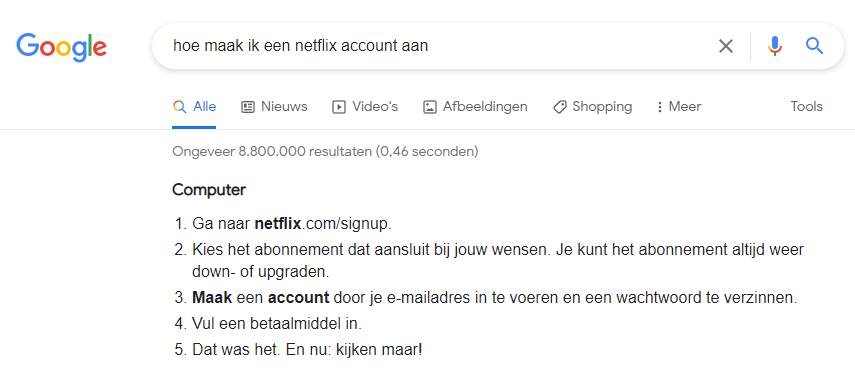The width and height of the screenshot is (855, 375).
Task: Select the Alle results tab
Action: click(194, 107)
